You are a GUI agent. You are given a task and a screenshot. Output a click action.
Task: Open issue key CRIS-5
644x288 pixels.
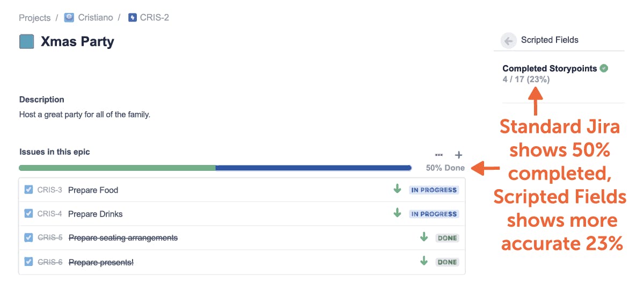click(x=49, y=238)
